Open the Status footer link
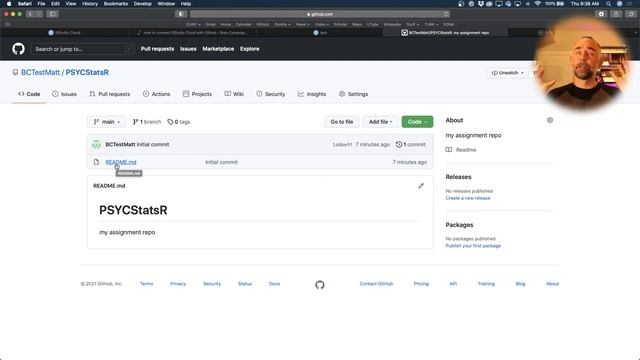640x360 pixels. click(245, 284)
